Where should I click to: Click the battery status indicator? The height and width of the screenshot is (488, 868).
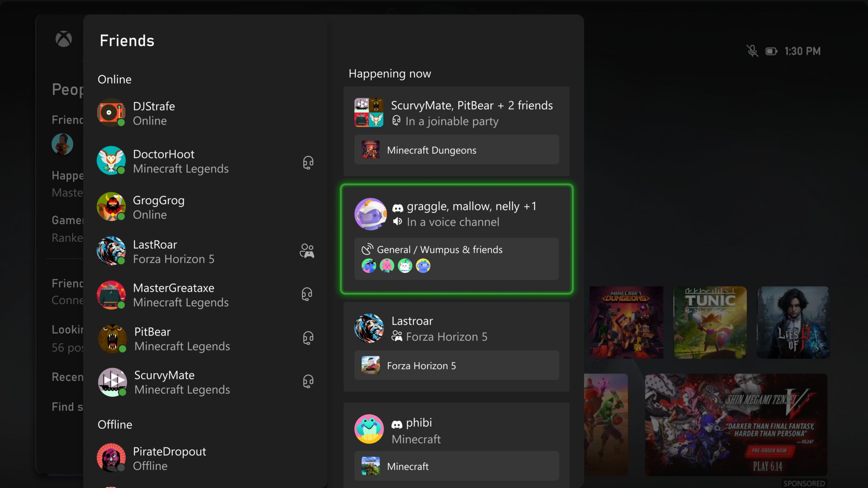click(771, 51)
